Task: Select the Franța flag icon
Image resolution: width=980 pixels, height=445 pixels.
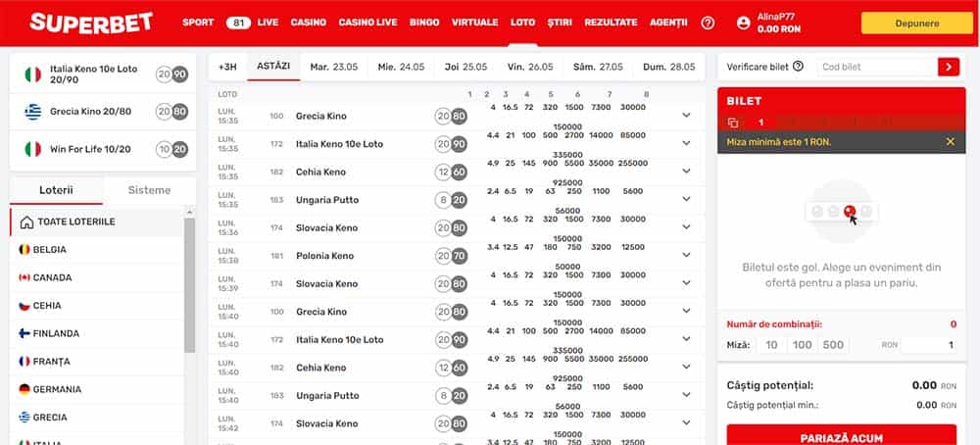Action: click(x=24, y=362)
